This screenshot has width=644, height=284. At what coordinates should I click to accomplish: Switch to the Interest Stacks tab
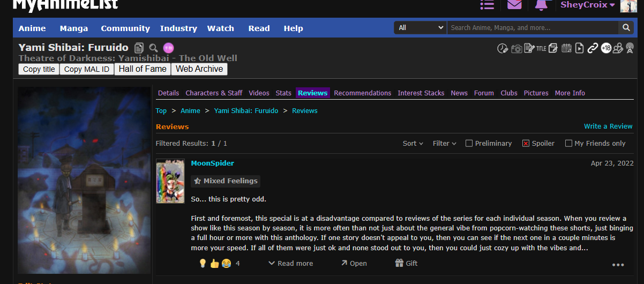(421, 93)
